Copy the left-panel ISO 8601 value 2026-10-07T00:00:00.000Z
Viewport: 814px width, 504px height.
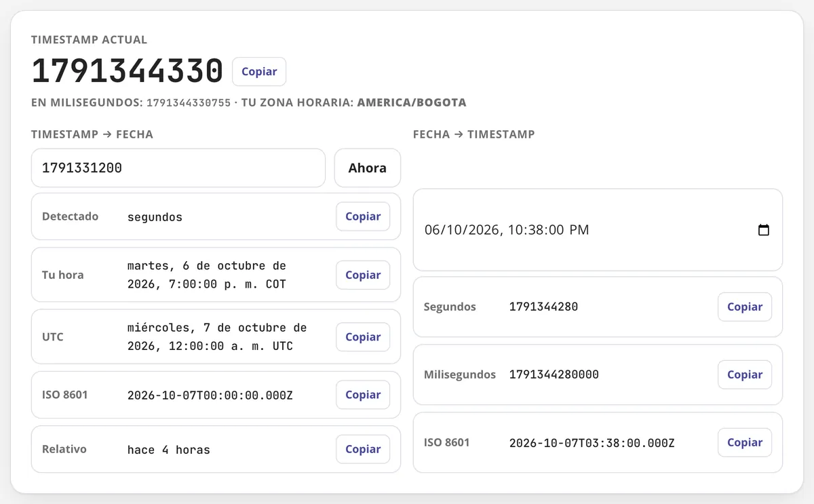[x=363, y=395]
